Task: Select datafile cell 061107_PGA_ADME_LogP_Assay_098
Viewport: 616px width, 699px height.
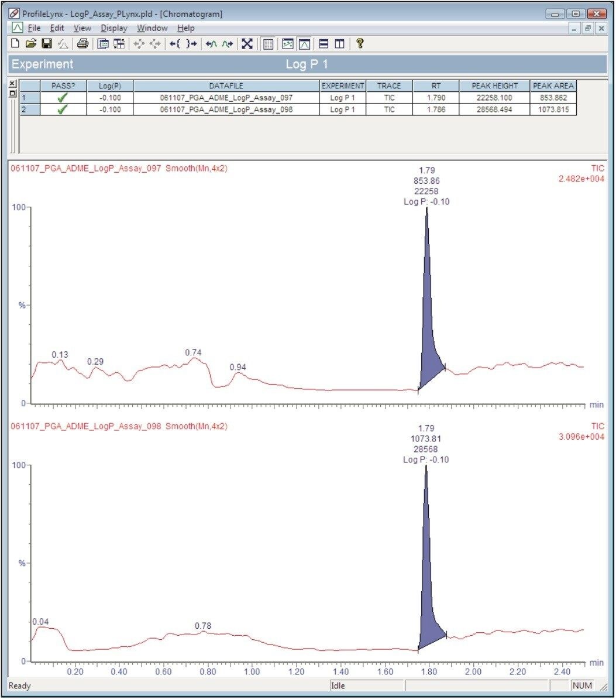Action: tap(226, 109)
